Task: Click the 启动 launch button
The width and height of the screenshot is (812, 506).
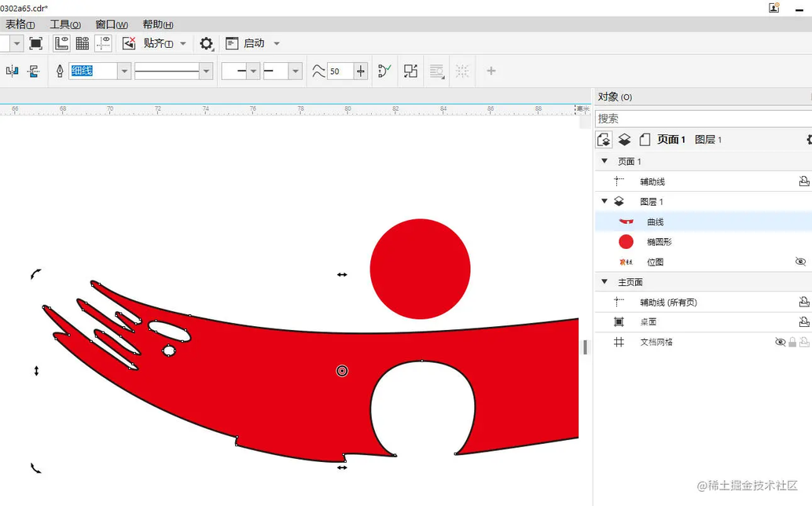Action: coord(253,43)
